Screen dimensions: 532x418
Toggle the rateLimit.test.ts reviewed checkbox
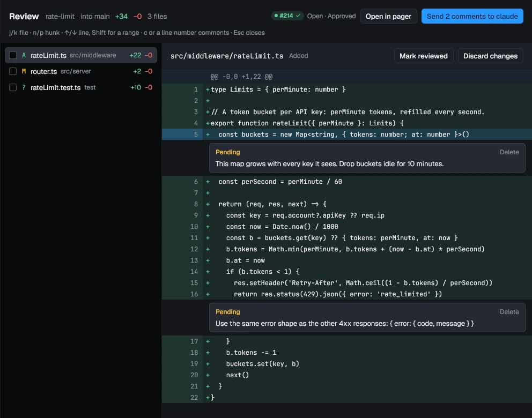(13, 87)
